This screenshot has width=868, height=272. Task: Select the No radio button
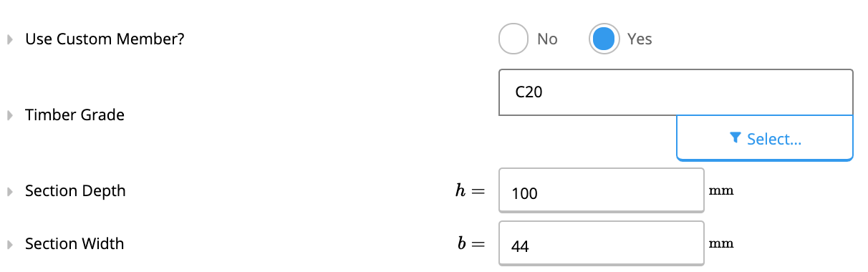point(513,39)
